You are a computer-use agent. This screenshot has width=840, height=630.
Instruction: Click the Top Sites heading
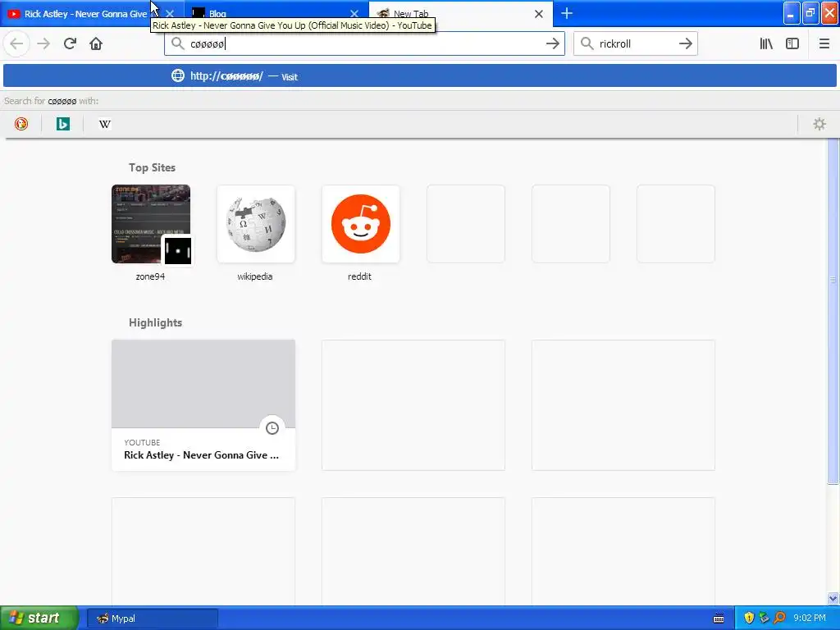152,167
